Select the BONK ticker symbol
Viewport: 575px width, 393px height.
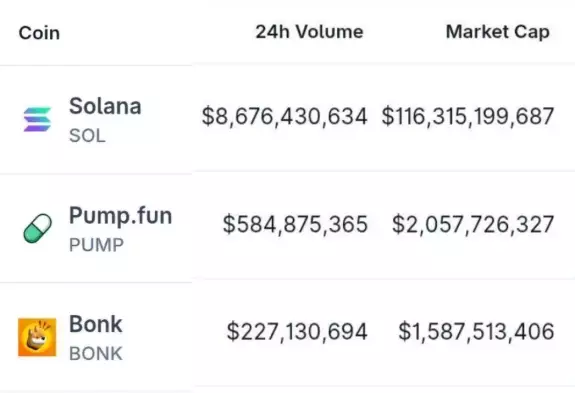96,354
